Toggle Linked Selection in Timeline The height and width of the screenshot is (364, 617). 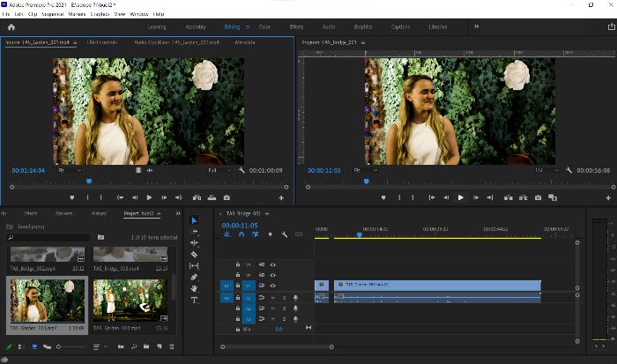point(256,234)
